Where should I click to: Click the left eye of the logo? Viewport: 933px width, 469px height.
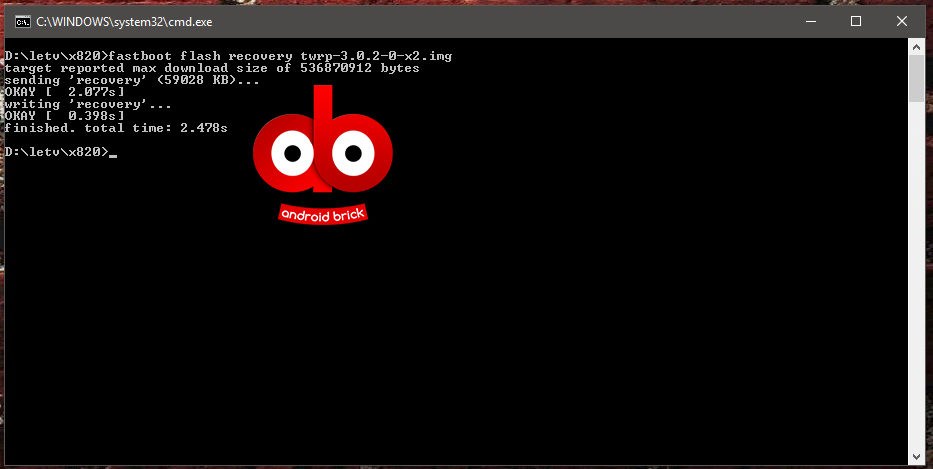tap(292, 154)
